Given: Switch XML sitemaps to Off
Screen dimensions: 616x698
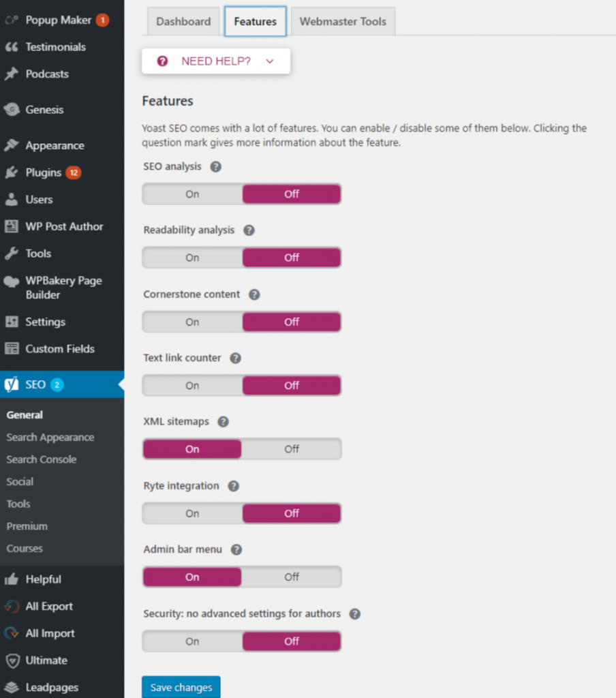Looking at the screenshot, I should click(x=292, y=449).
